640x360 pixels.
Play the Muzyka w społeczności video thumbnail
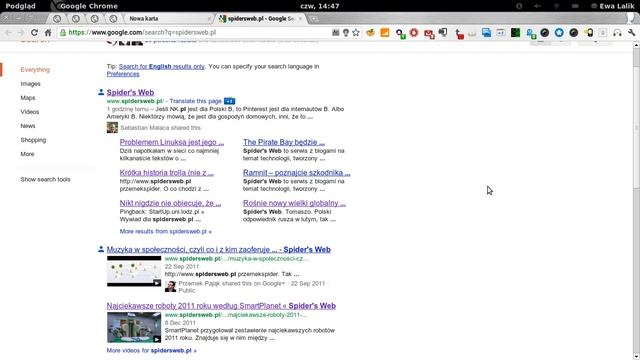click(x=134, y=271)
